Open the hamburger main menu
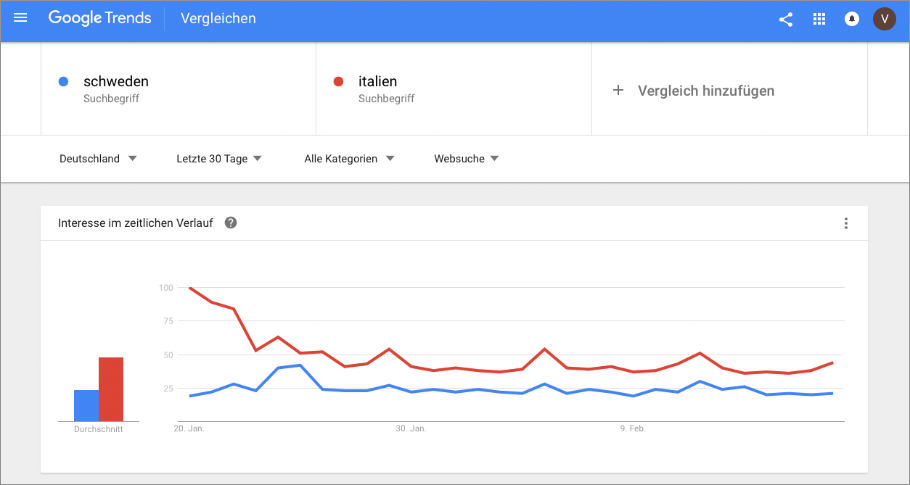Image resolution: width=910 pixels, height=485 pixels. click(x=20, y=19)
